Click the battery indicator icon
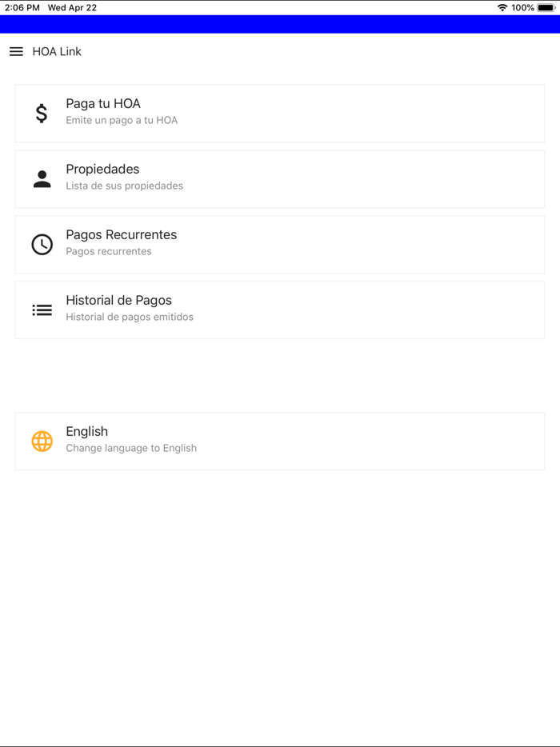560x747 pixels. click(546, 7)
